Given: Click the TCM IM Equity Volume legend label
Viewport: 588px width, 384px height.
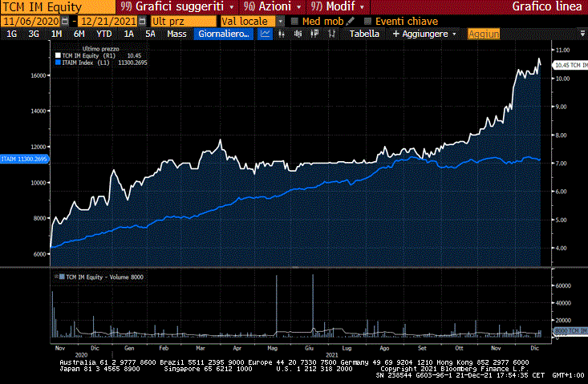Looking at the screenshot, I should pyautogui.click(x=104, y=277).
